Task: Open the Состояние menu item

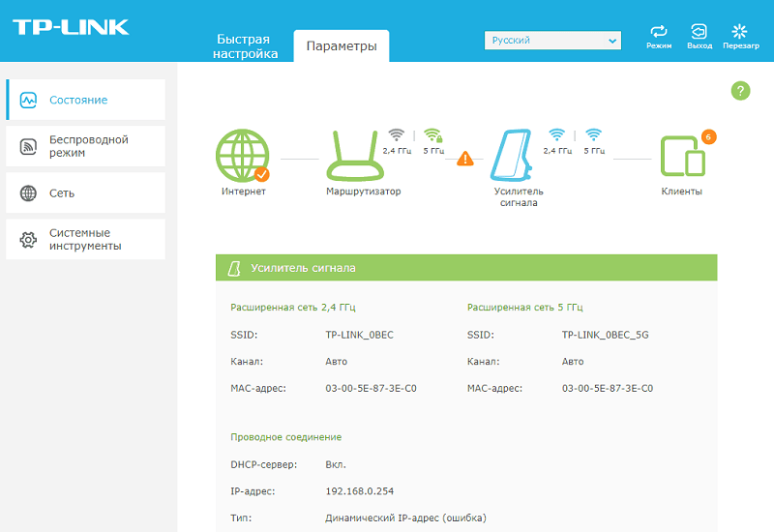Action: [85, 100]
